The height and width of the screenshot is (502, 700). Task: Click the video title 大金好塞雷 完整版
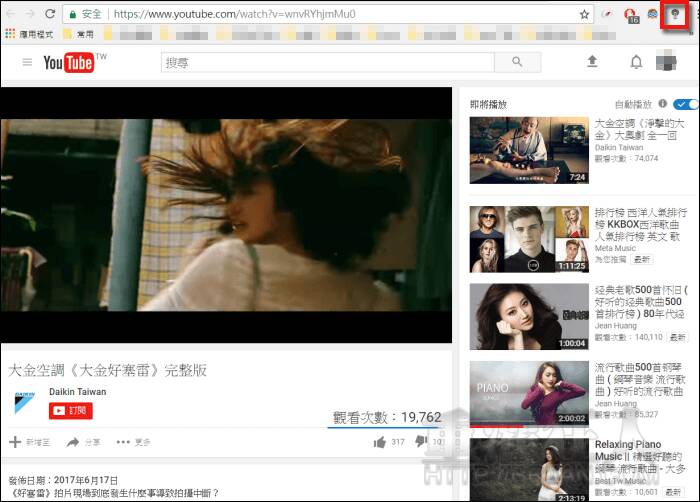108,370
